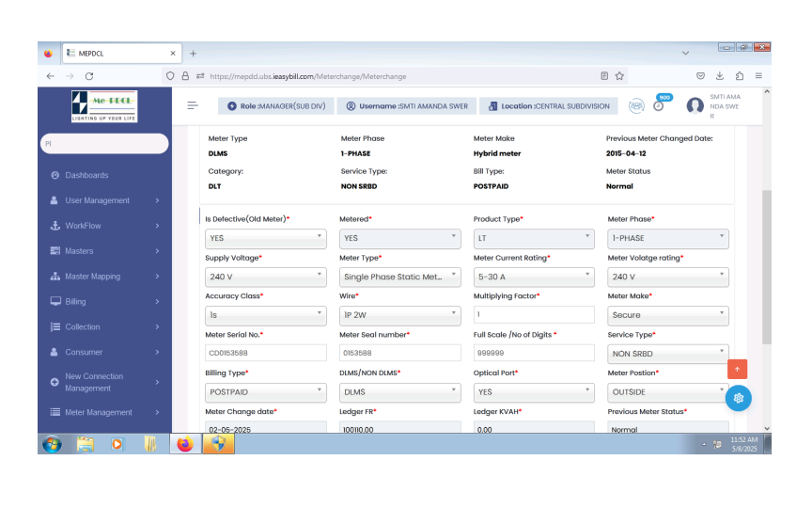Open Windows Media Player from taskbar

[117, 444]
